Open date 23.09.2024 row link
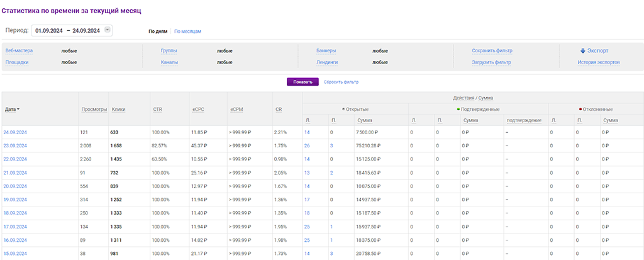Screen dimensions: 644x260 [x=15, y=145]
